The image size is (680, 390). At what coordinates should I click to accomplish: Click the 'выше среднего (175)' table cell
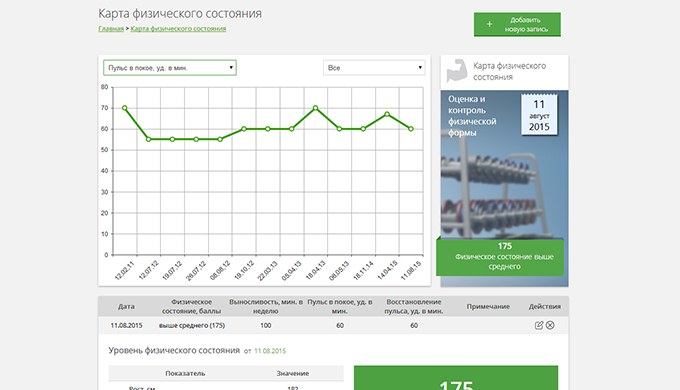(x=192, y=325)
